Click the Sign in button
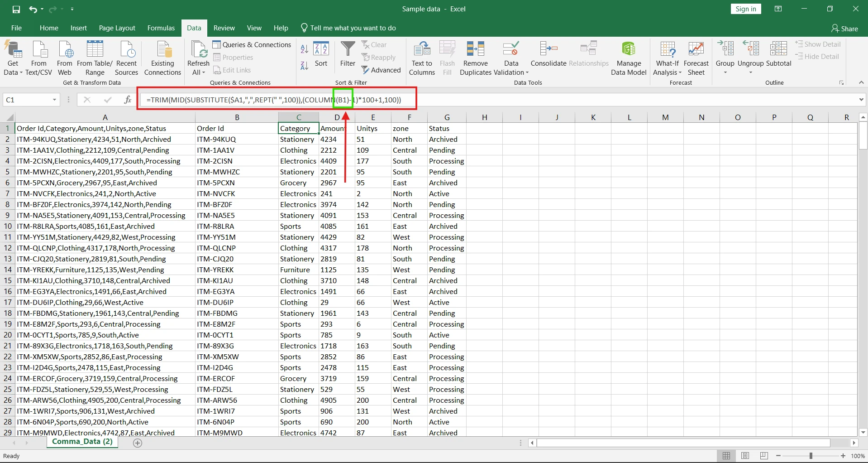 click(x=745, y=8)
